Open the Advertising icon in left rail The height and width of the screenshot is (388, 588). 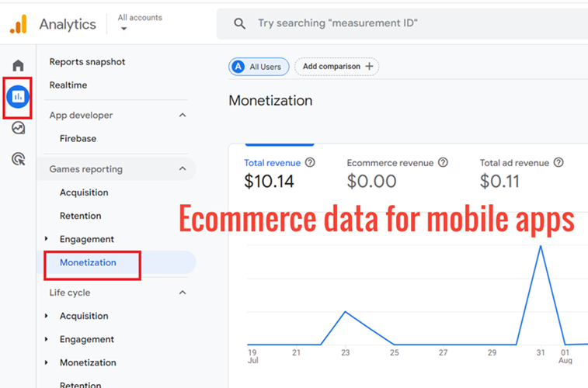point(18,159)
